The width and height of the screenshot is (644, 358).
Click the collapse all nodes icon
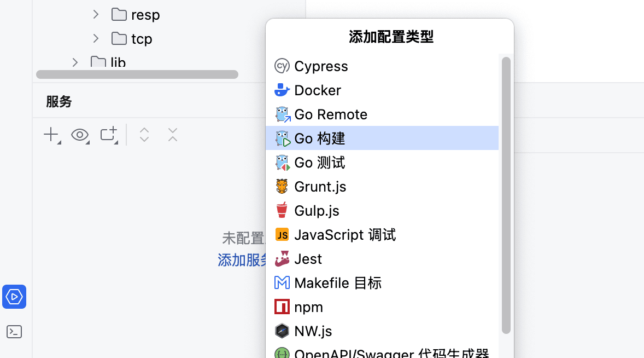(x=172, y=134)
